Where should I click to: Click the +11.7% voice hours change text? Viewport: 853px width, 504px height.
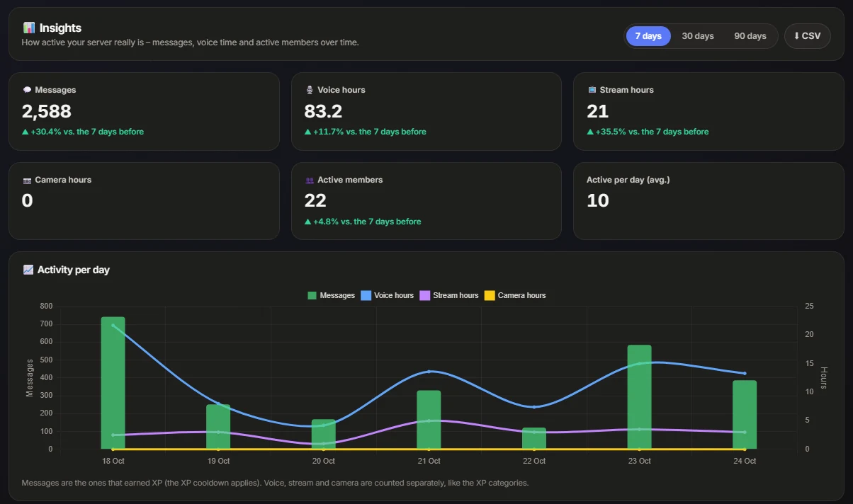366,132
